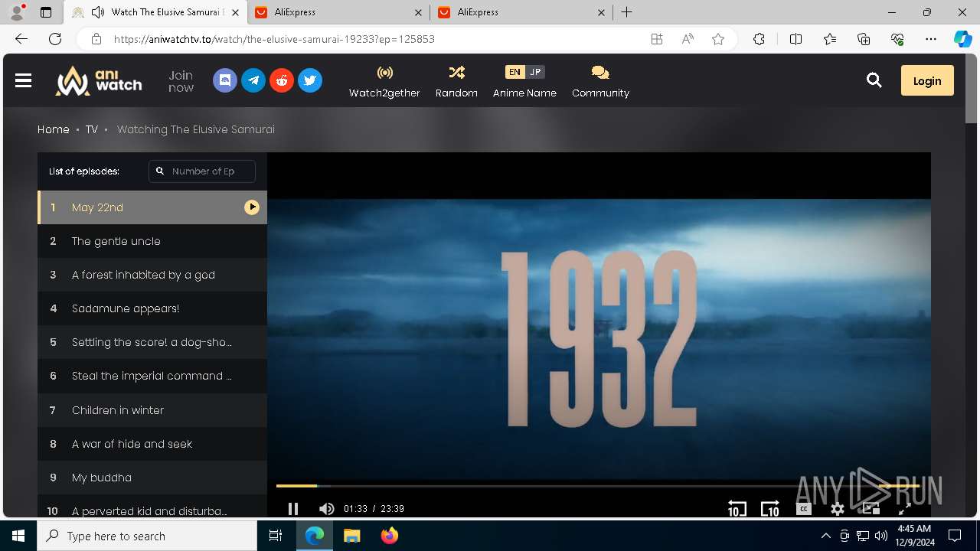
Task: Pause the video playback
Action: (292, 509)
